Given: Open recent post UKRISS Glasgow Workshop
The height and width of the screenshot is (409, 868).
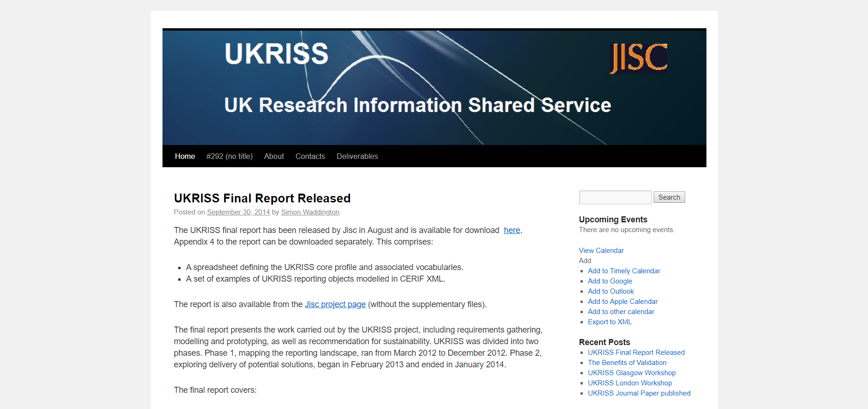Looking at the screenshot, I should tap(632, 373).
